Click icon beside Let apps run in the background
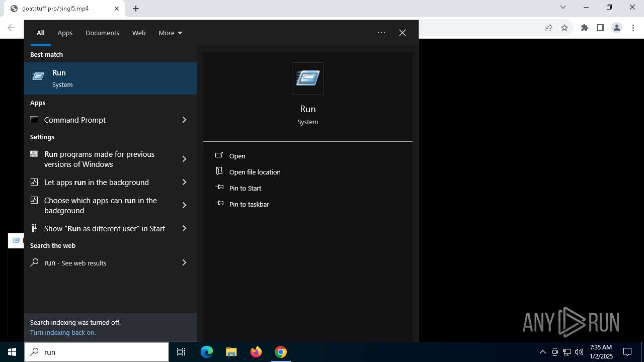 (34, 182)
